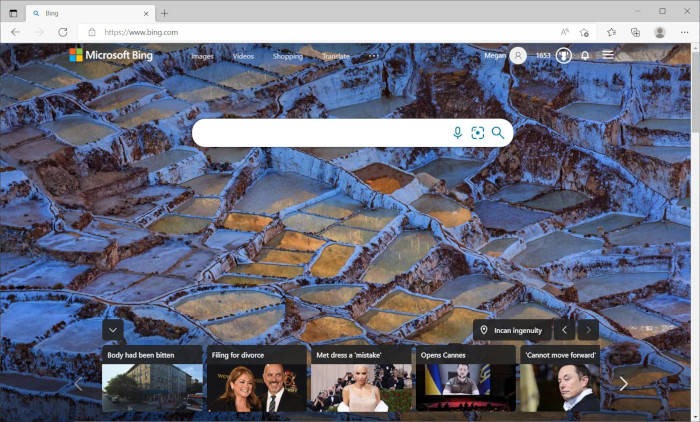The width and height of the screenshot is (700, 422).
Task: Open the Favorites list icon
Action: click(612, 32)
